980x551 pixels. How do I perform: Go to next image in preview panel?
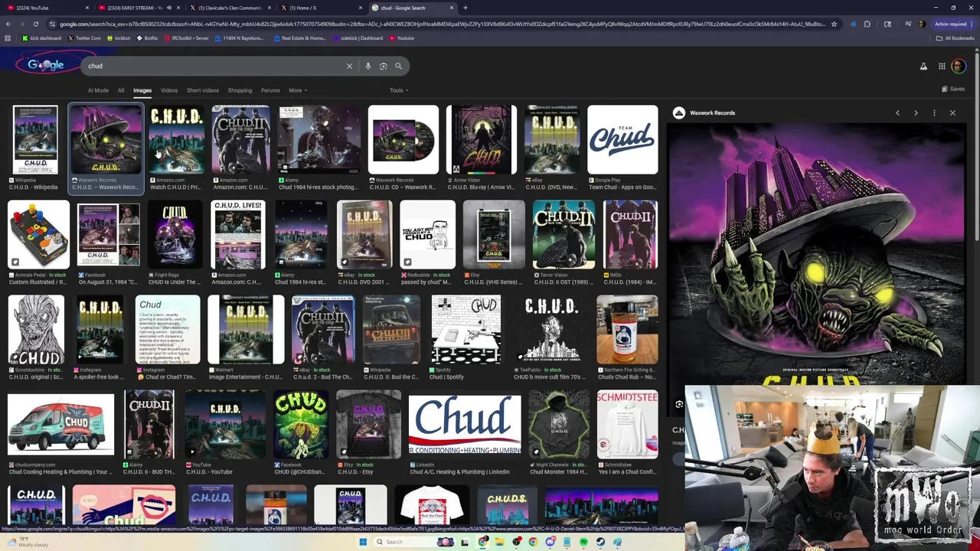click(916, 113)
